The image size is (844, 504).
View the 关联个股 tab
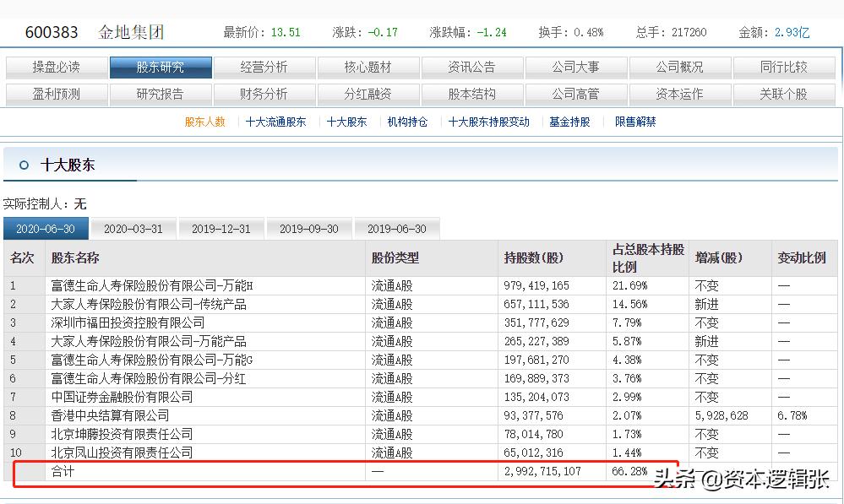coord(784,94)
